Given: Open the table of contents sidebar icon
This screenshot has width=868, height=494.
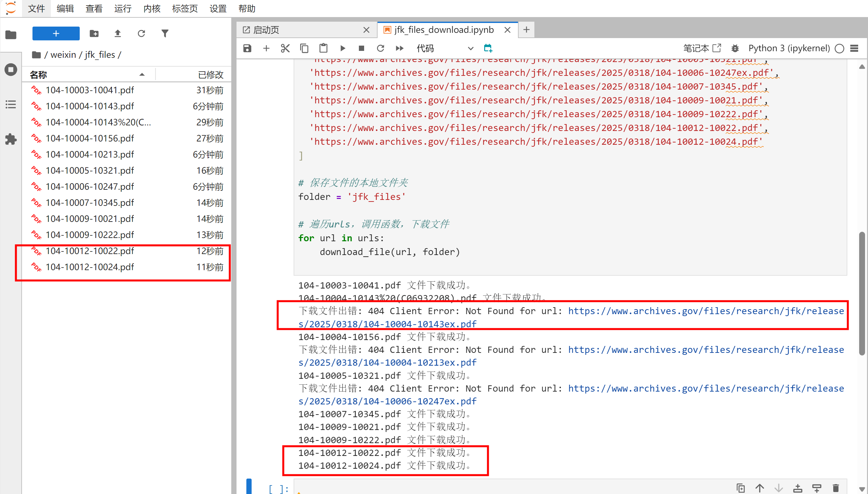Looking at the screenshot, I should (x=11, y=104).
